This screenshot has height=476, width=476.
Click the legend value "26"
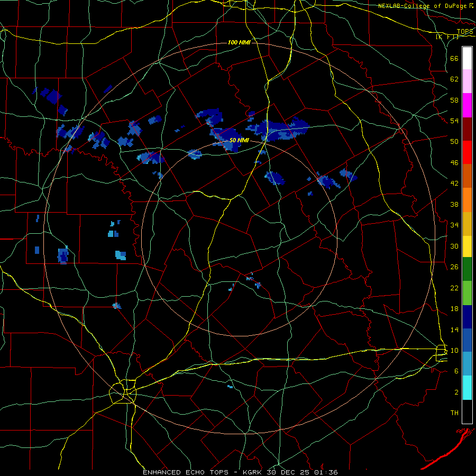[454, 267]
